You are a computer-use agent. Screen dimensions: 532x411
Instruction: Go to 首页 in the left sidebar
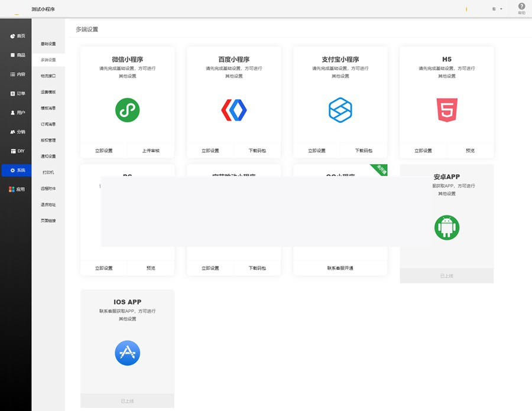17,36
